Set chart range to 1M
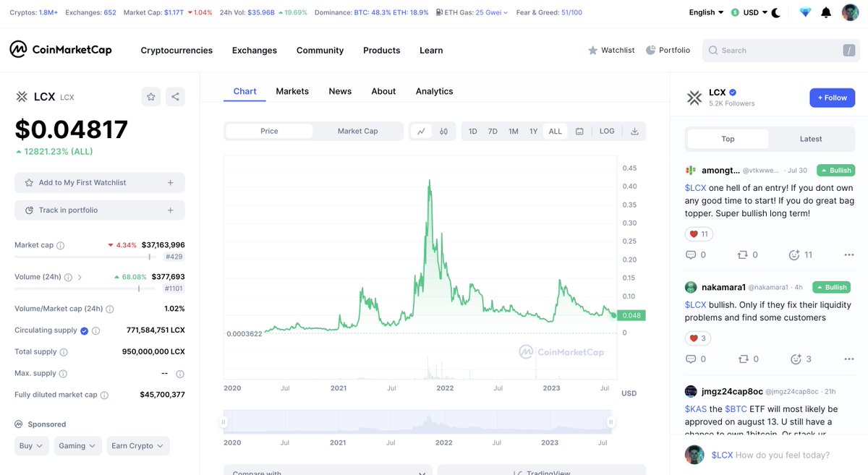This screenshot has height=475, width=868. click(513, 131)
